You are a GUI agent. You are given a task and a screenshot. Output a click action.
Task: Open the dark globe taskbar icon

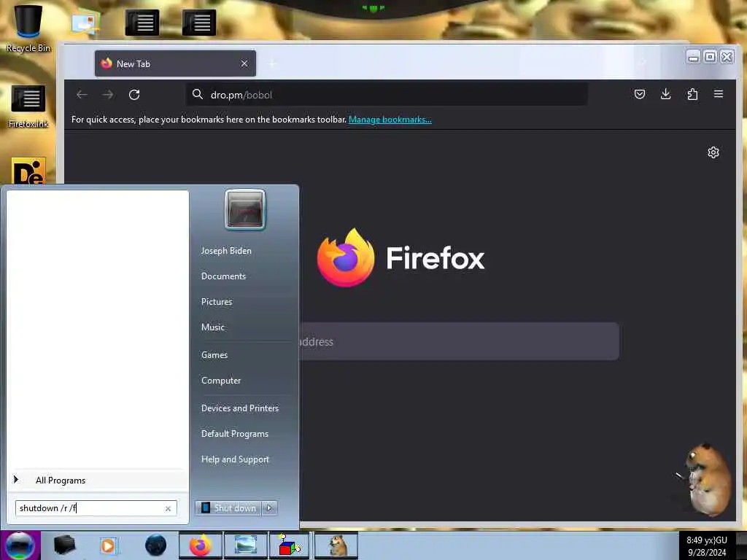[x=156, y=545]
